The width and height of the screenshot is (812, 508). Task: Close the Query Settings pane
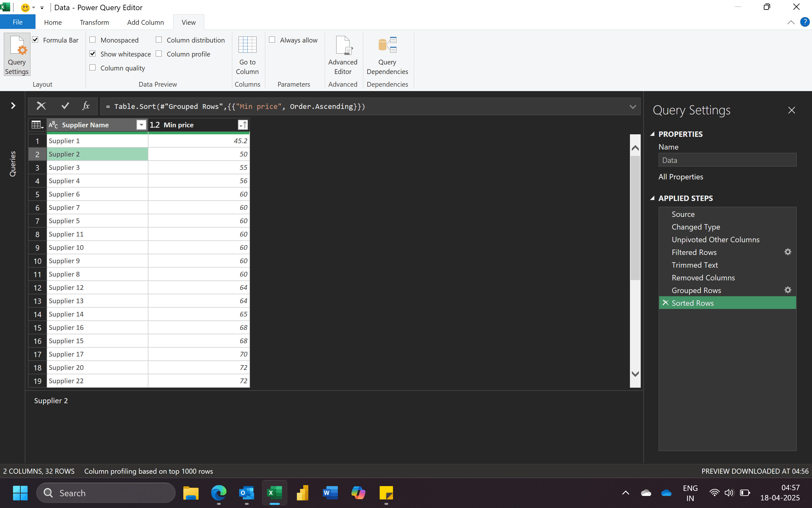[x=791, y=110]
